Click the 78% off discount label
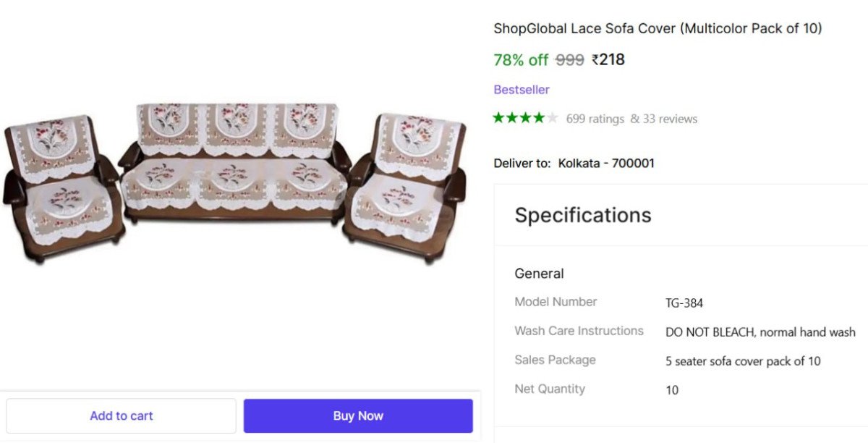The height and width of the screenshot is (443, 868). click(x=521, y=60)
